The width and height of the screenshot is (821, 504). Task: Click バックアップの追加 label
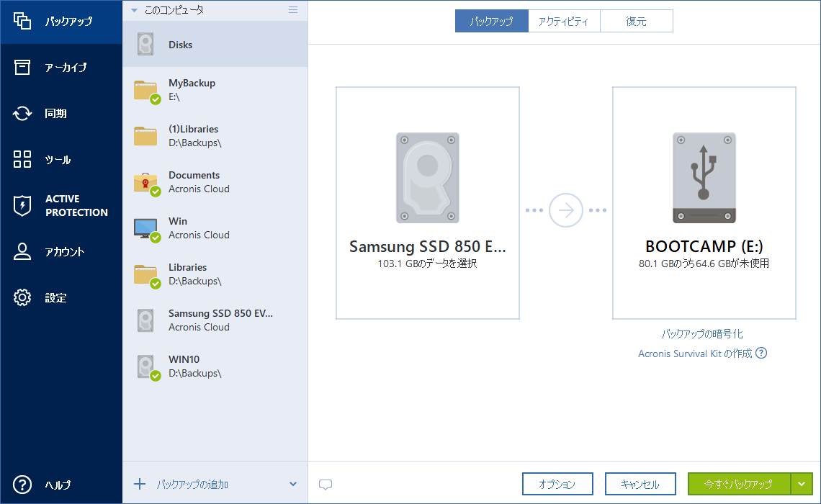point(193,485)
